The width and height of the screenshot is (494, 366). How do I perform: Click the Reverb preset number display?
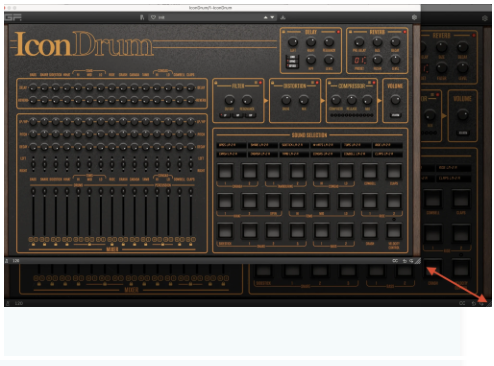click(359, 60)
